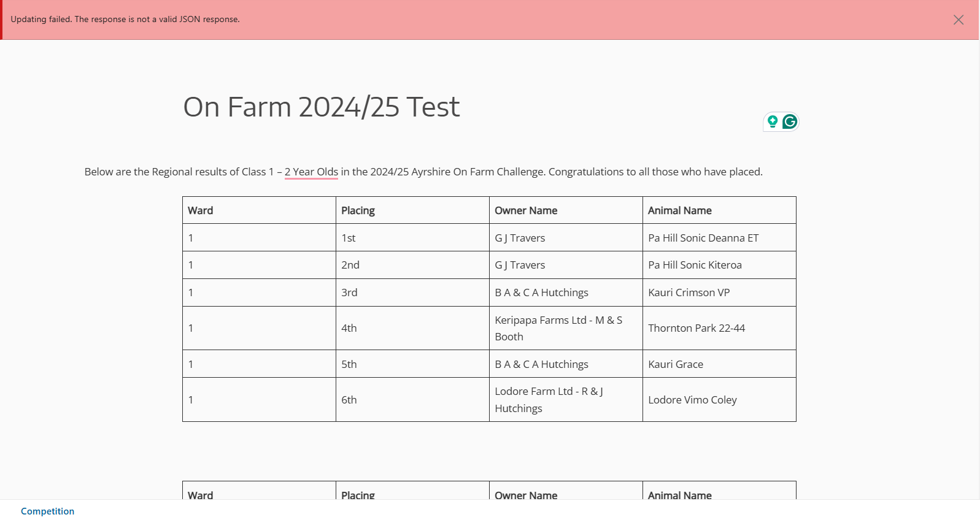Click the Lodore Farm Ltd owner cell

click(566, 400)
